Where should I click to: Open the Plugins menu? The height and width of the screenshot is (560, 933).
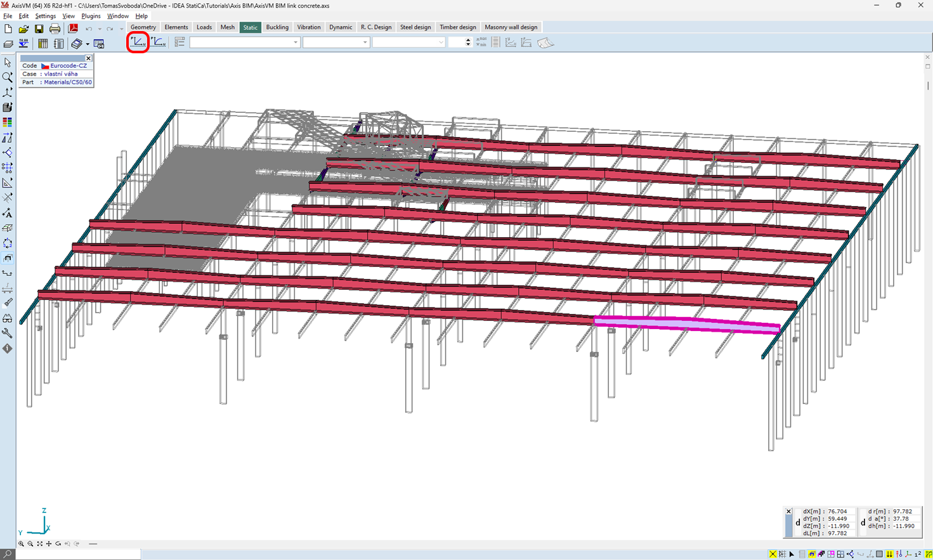[x=91, y=16]
